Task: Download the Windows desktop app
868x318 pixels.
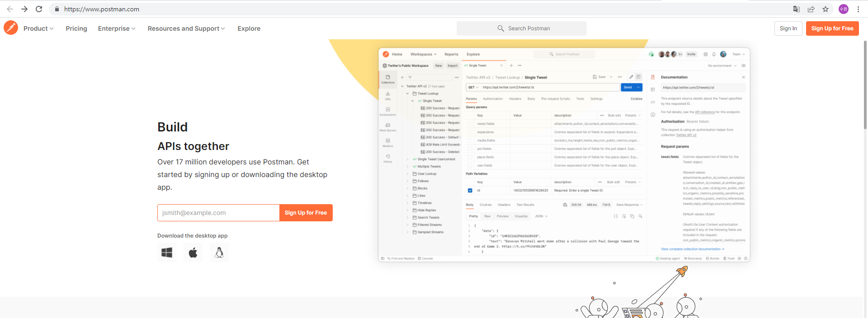Action: coord(167,253)
